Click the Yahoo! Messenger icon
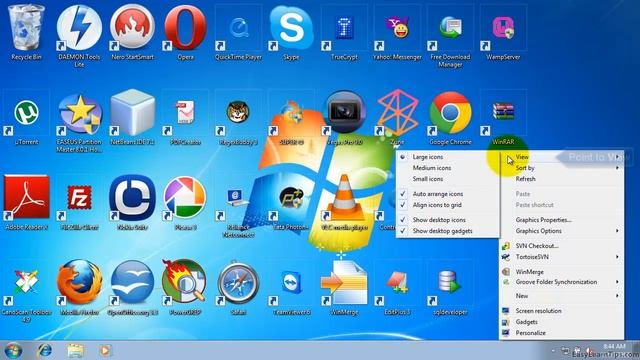640x360 pixels. (397, 28)
